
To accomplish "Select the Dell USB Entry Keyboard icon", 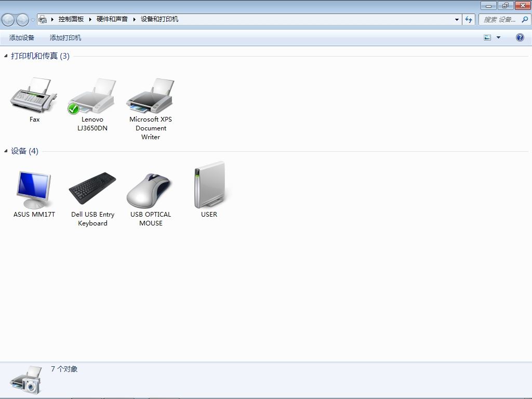I will [x=92, y=188].
